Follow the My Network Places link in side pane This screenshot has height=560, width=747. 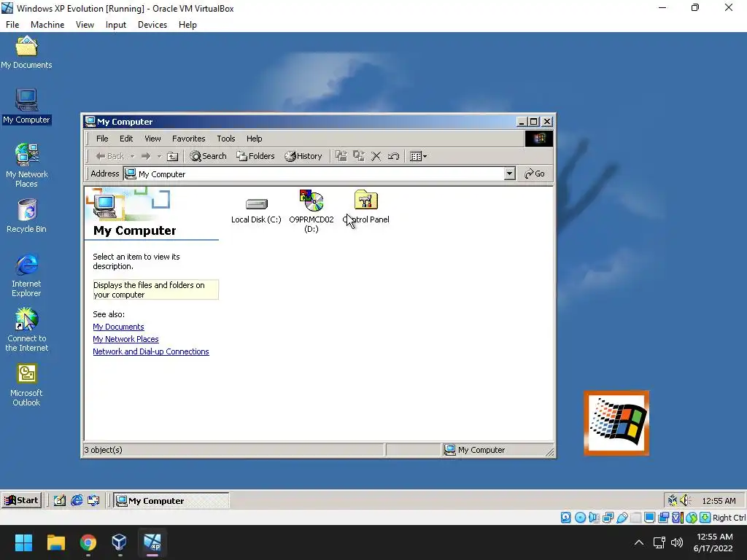[x=125, y=339]
